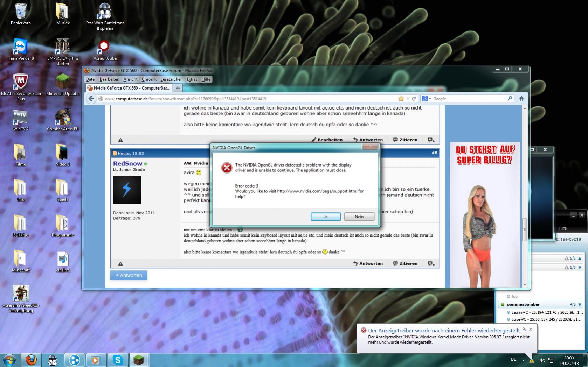Screen dimensions: 588x367
Task: Select the Filme folder
Action: [x=21, y=155]
